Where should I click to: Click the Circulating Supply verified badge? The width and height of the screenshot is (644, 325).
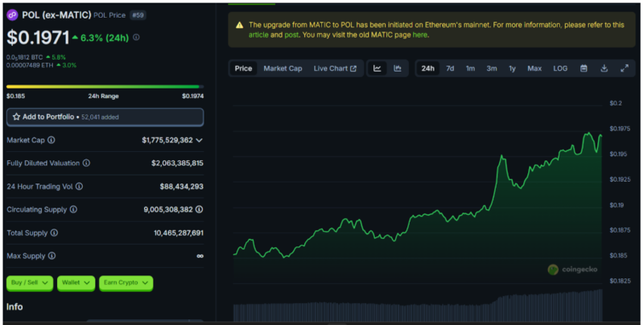click(200, 209)
